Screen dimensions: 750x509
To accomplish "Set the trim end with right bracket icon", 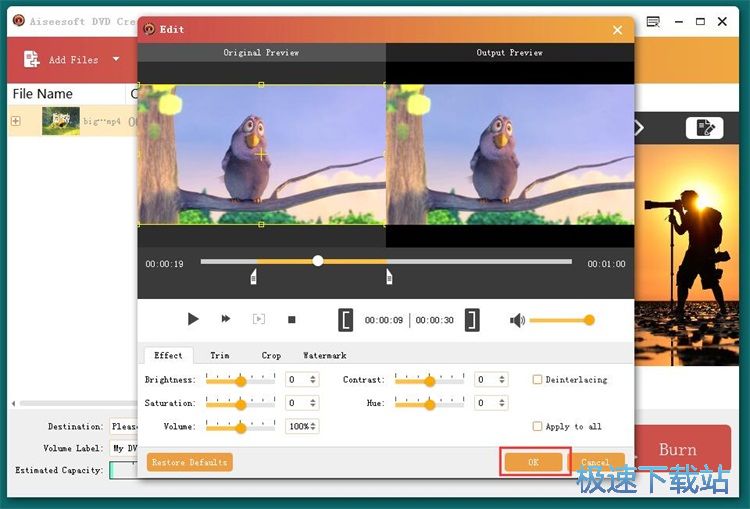I will [472, 320].
